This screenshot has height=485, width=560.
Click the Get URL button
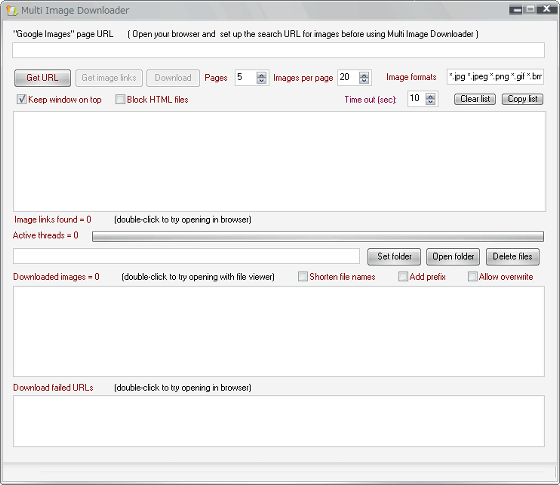pyautogui.click(x=42, y=78)
